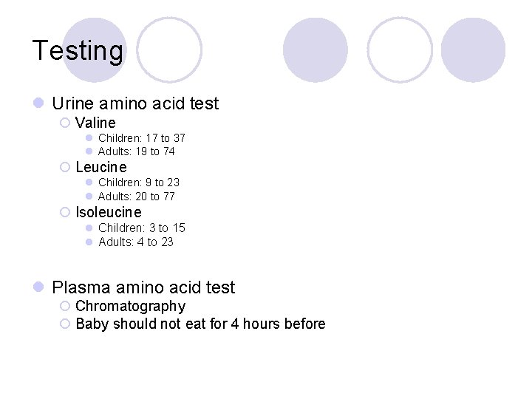This screenshot has width=532, height=399.
Task: Click the hollow bullet next to "Valine"
Action: (65, 123)
